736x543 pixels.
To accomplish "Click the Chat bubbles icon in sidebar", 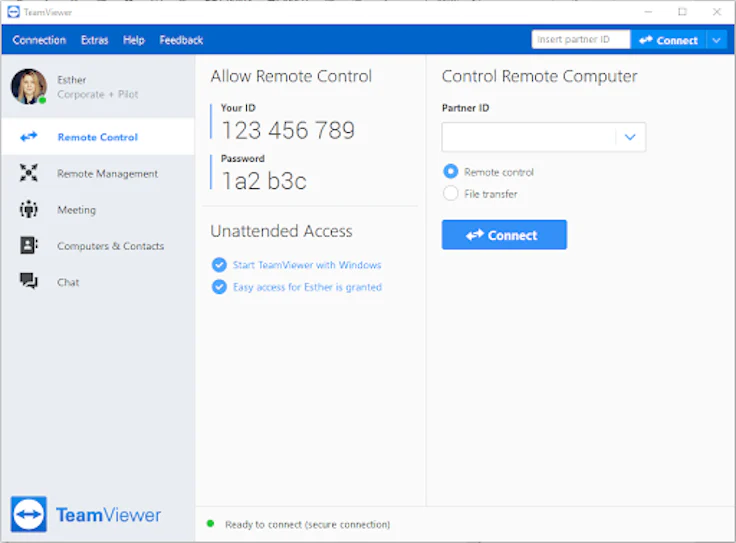I will coord(29,281).
